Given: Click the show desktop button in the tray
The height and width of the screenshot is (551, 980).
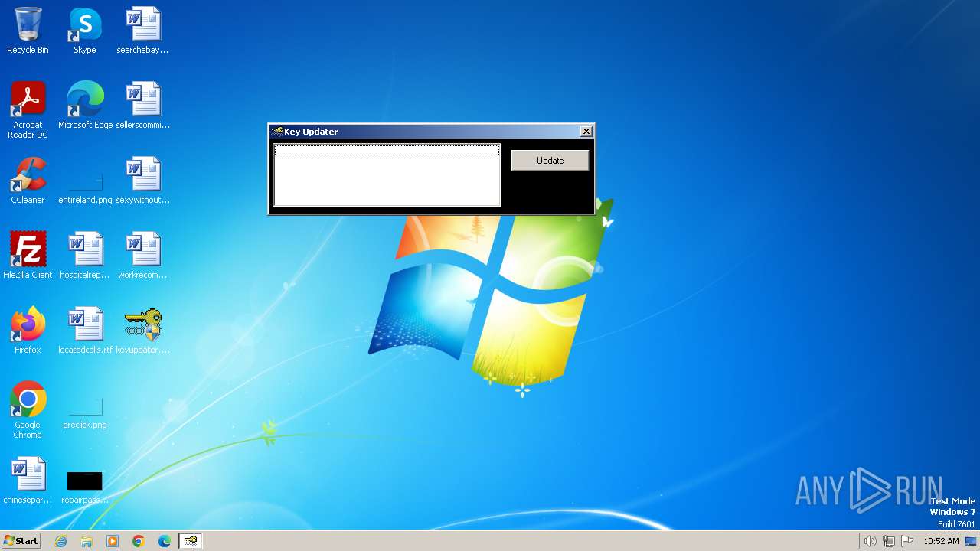Looking at the screenshot, I should pos(971,541).
